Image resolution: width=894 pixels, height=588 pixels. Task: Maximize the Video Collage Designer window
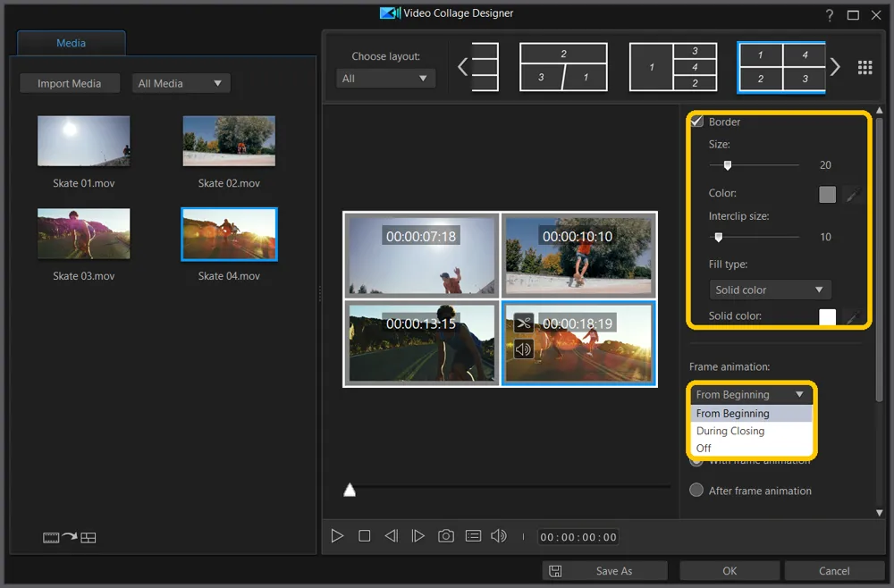[853, 15]
